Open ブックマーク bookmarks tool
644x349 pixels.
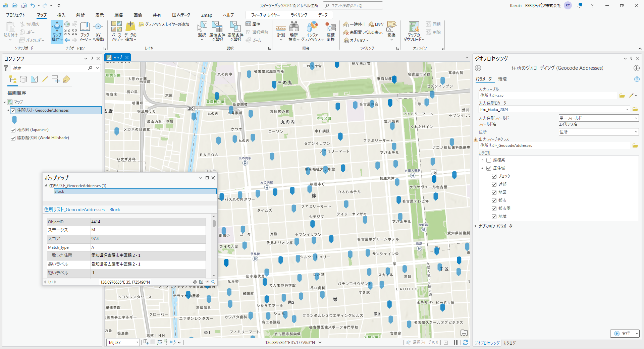tap(85, 32)
